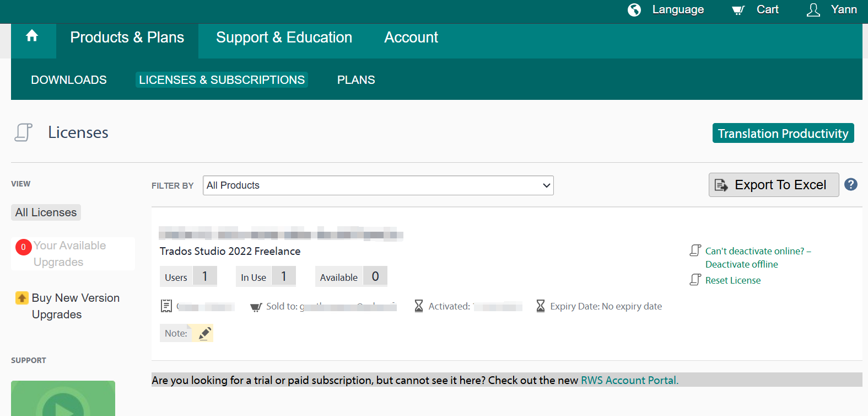Click the scroll icon beside Deactivate offline

click(696, 250)
